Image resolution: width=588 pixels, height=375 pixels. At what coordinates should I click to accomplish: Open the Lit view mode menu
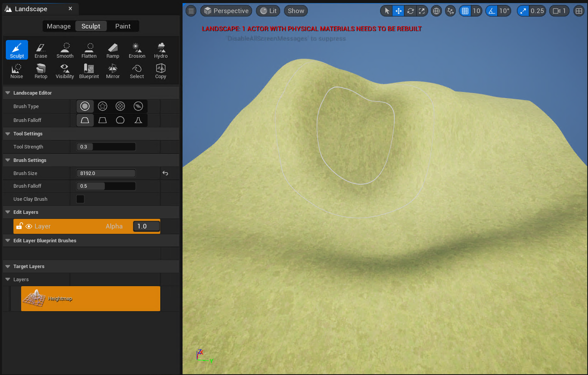point(268,11)
